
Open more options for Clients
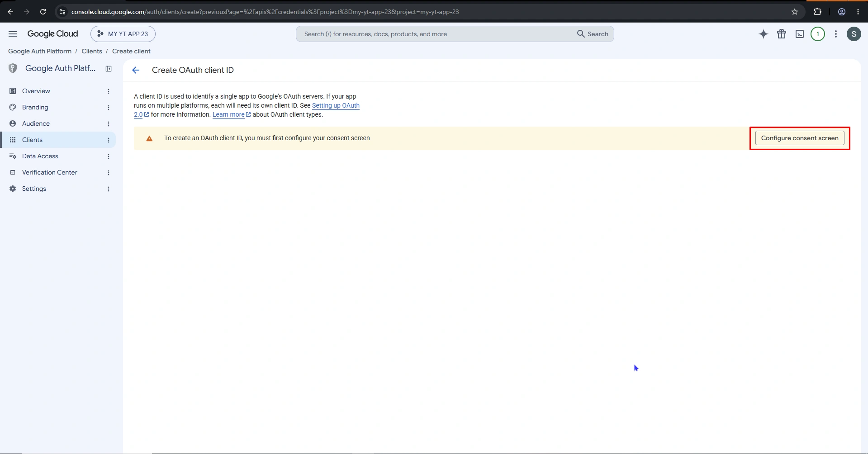[109, 140]
